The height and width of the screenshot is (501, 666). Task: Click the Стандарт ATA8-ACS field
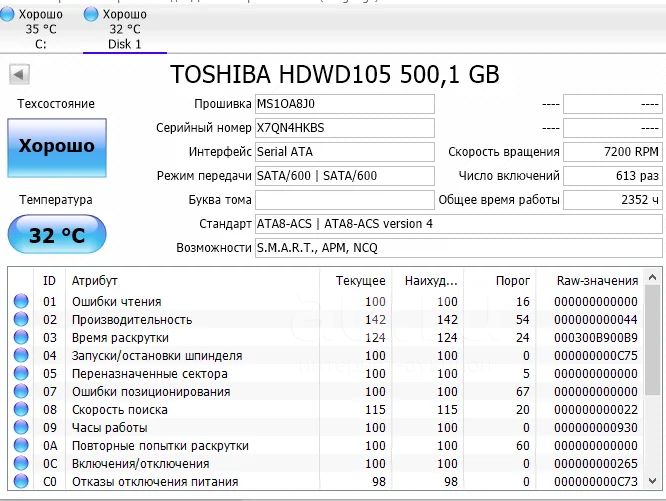pyautogui.click(x=458, y=224)
